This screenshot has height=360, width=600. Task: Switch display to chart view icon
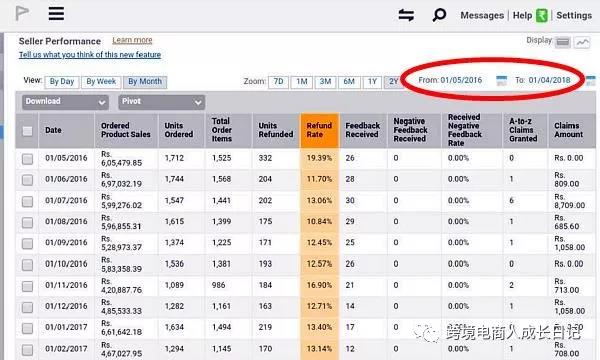[x=582, y=42]
